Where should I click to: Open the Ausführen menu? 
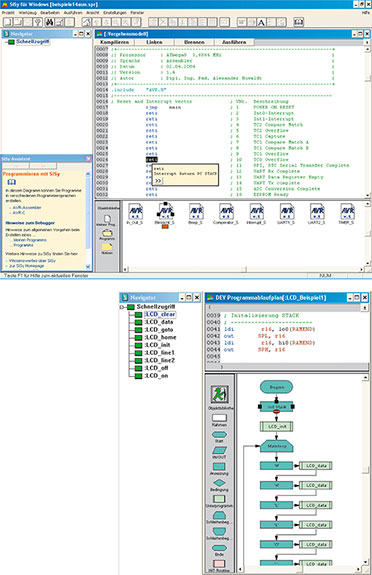73,12
